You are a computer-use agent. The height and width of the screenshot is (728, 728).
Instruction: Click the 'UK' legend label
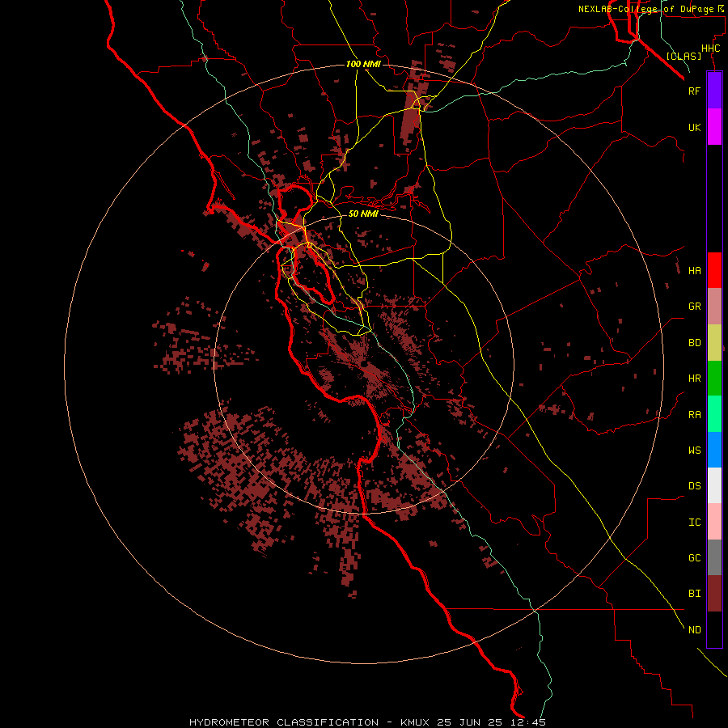pos(694,127)
